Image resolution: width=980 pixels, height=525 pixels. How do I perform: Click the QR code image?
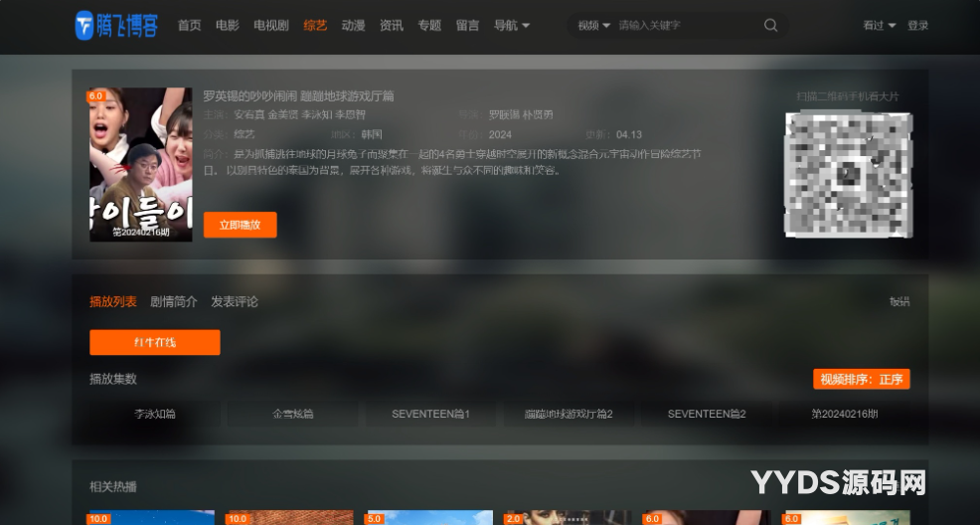848,175
